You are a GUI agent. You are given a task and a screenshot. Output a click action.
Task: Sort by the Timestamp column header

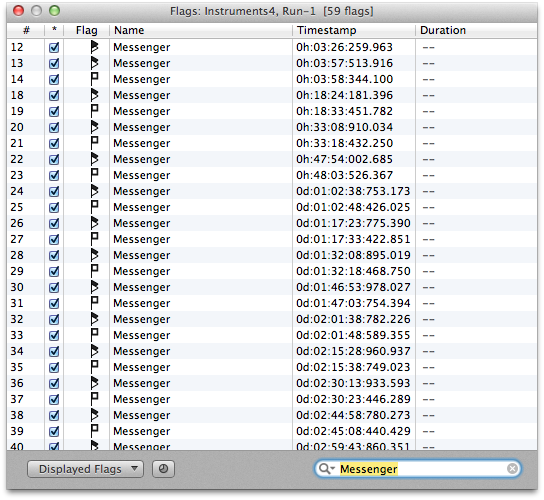click(x=354, y=31)
